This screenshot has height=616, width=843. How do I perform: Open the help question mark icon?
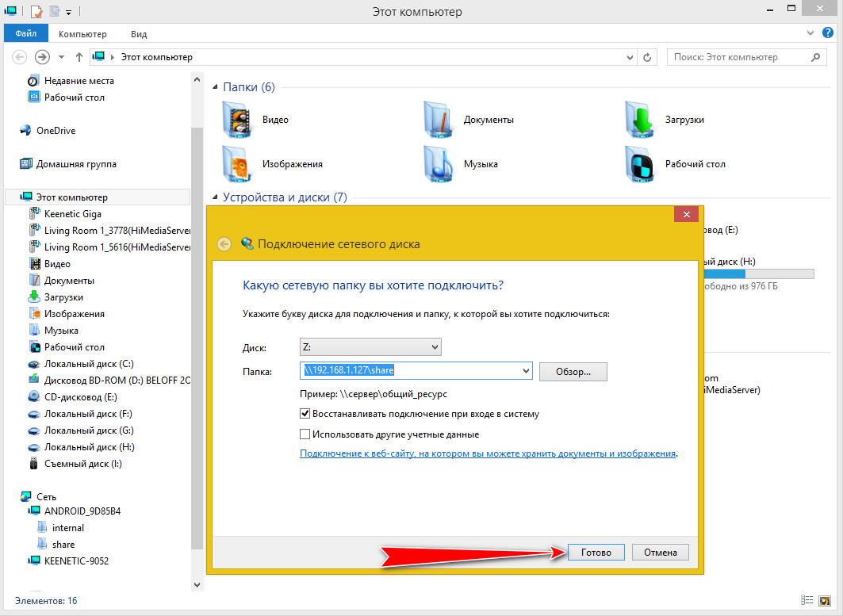(828, 33)
